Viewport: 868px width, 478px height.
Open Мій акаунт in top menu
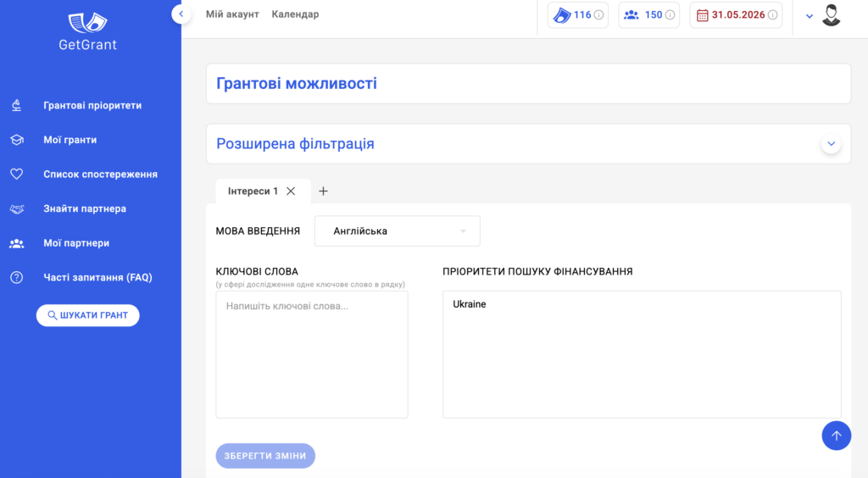tap(231, 14)
